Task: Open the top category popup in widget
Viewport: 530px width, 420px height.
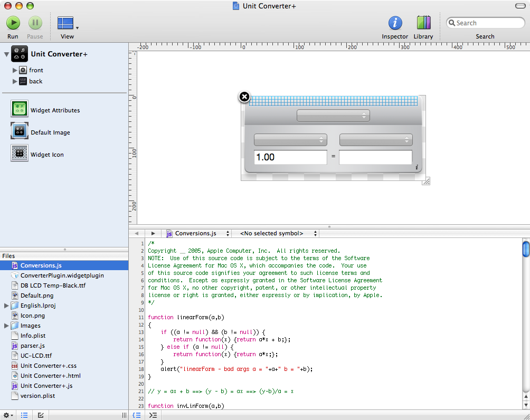Action: pos(333,116)
